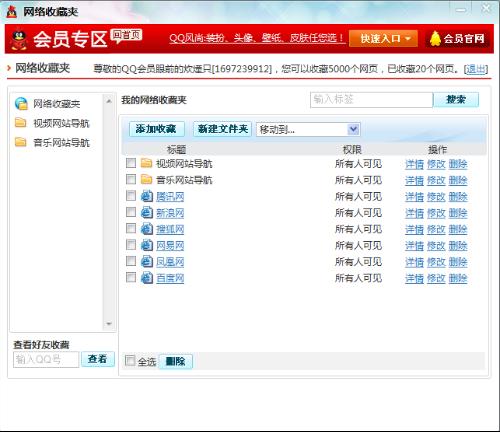The height and width of the screenshot is (432, 500).
Task: Tick the checkbox for the 音乐网站导航 row
Action: click(131, 179)
